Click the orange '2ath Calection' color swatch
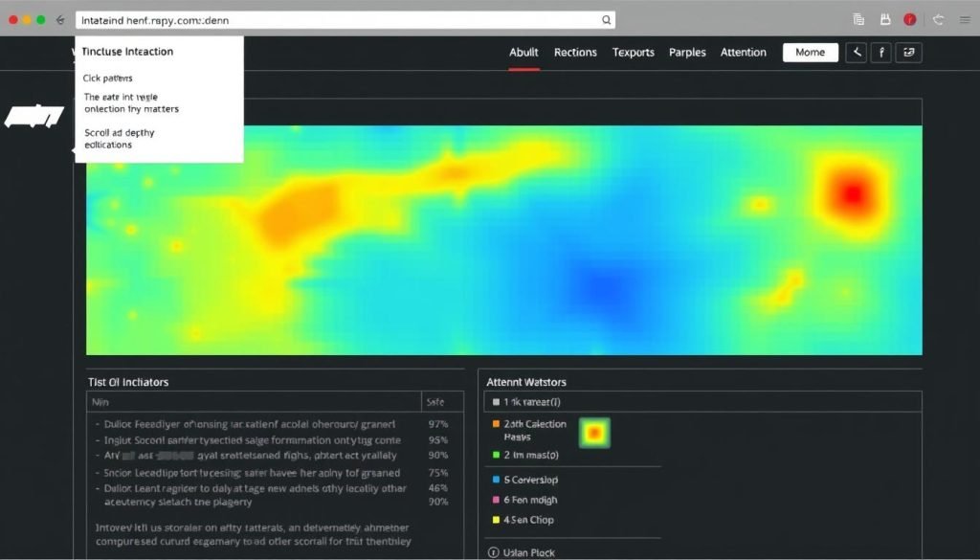Viewport: 980px width, 560px height. [x=496, y=423]
